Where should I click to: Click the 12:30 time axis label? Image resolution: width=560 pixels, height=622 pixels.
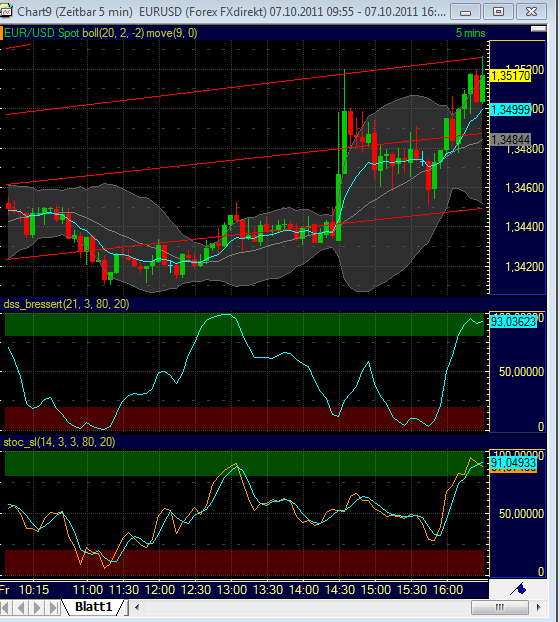pos(196,590)
